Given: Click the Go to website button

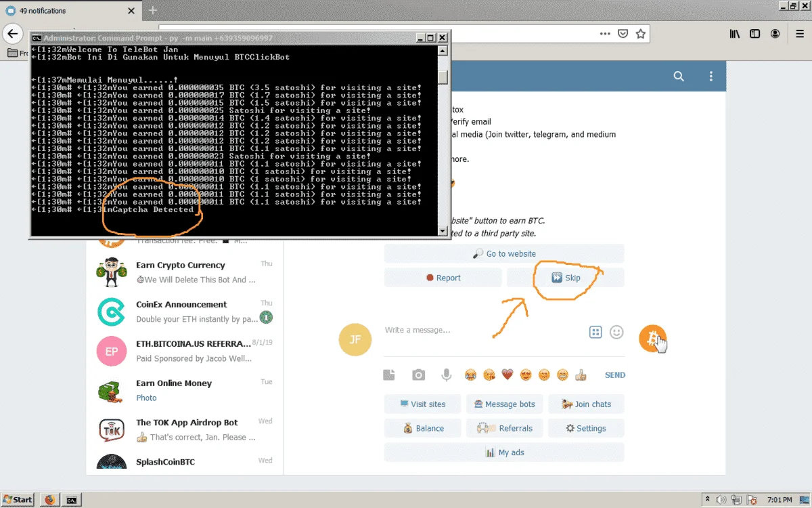Looking at the screenshot, I should tap(504, 253).
